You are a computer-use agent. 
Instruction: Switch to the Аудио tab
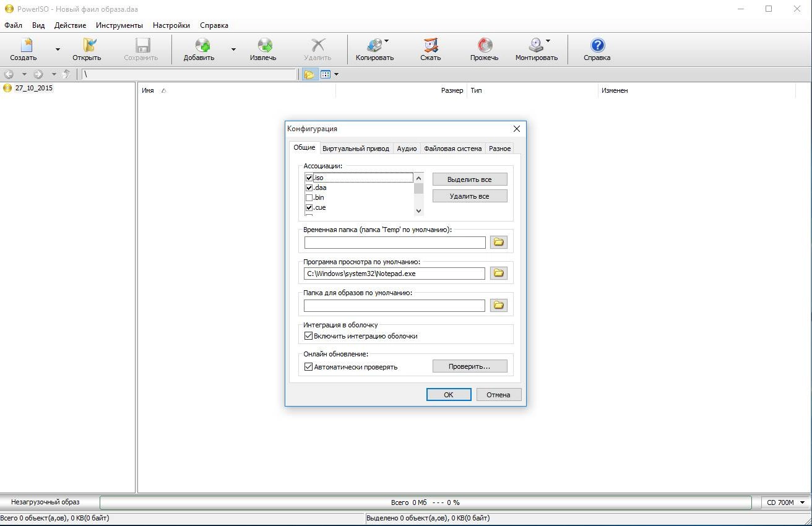pos(407,149)
